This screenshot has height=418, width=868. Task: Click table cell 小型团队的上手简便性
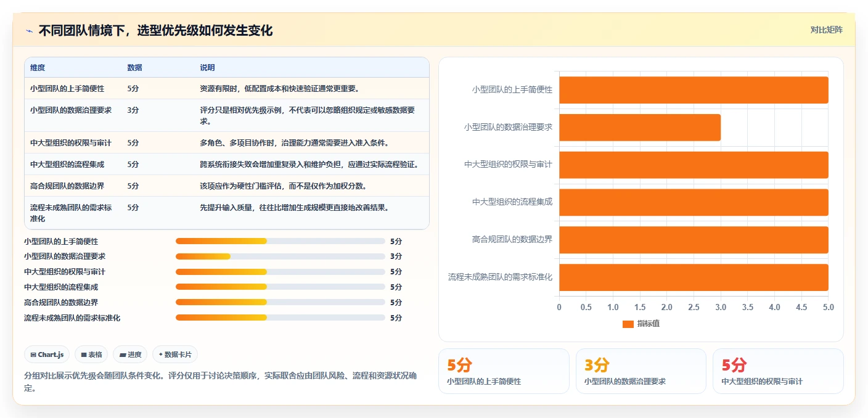pos(67,88)
